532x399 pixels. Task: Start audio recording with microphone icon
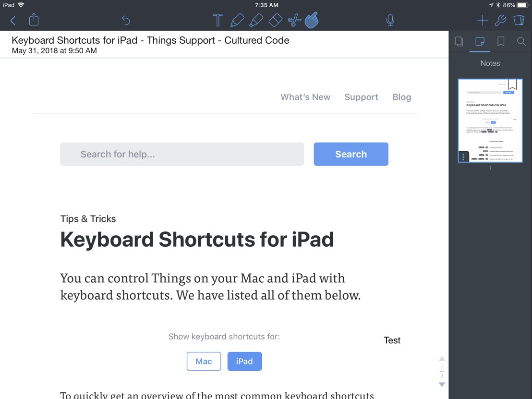390,20
